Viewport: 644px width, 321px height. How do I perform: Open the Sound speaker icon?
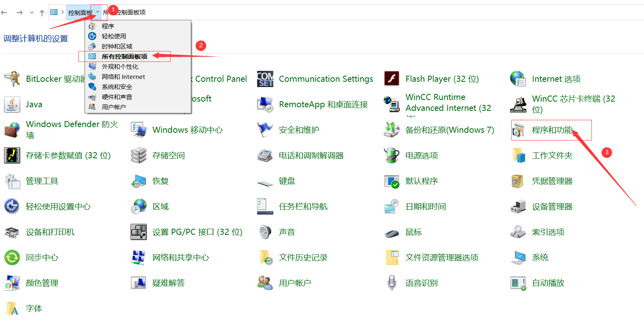click(x=265, y=232)
